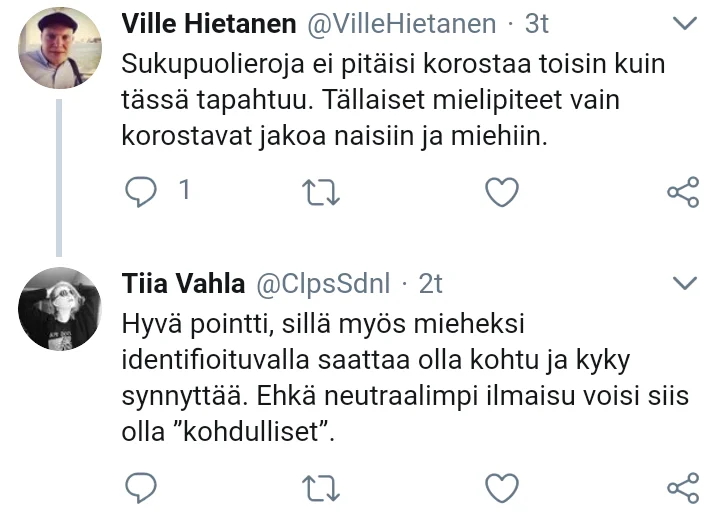This screenshot has width=720, height=527.
Task: Like Ville Hietanen's tweet with heart icon
Action: point(501,192)
